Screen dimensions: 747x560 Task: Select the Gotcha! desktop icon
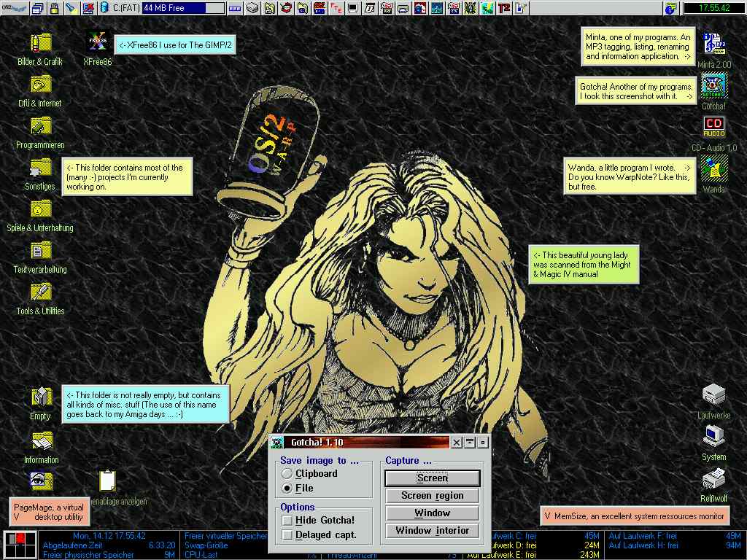coord(714,86)
